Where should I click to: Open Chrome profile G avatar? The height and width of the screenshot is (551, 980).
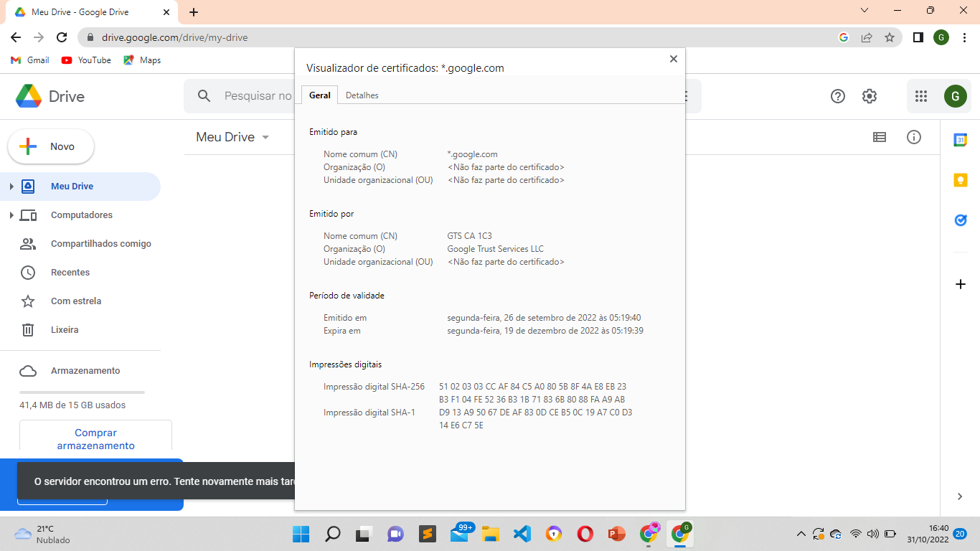pyautogui.click(x=941, y=37)
